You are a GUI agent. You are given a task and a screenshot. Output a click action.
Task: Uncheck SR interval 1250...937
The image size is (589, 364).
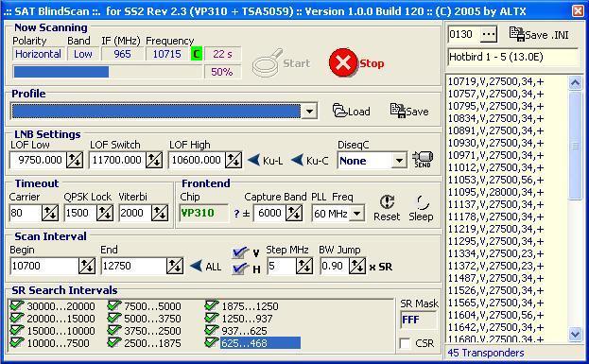pos(212,318)
